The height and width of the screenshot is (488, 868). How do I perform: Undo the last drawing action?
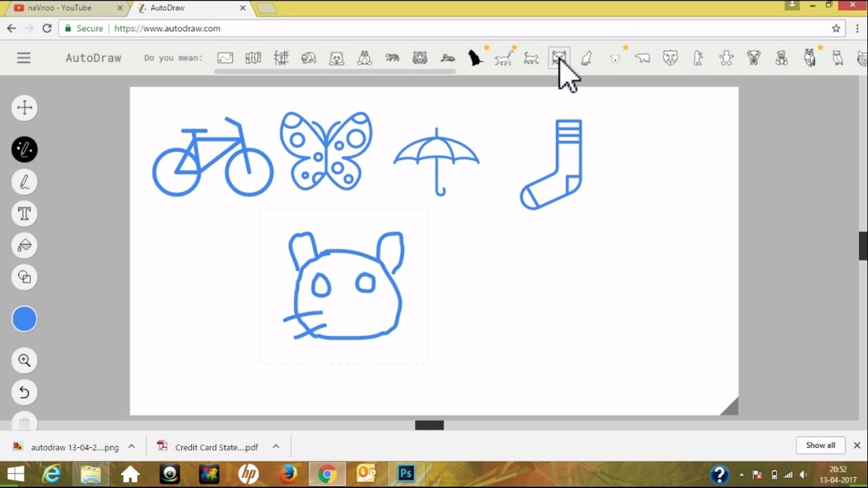(x=24, y=392)
